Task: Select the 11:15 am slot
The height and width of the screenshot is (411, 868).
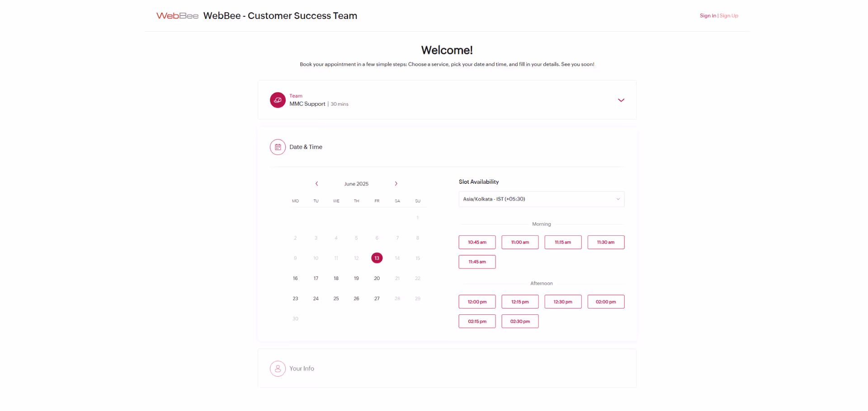Action: point(563,242)
